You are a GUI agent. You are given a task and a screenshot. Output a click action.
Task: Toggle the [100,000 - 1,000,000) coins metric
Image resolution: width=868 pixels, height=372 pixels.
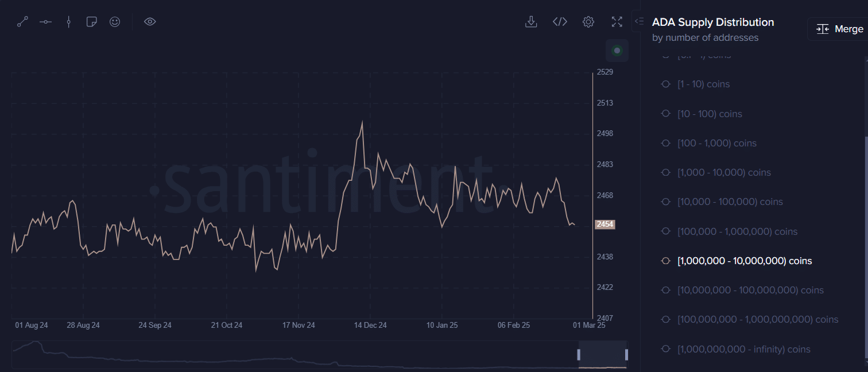pos(729,231)
